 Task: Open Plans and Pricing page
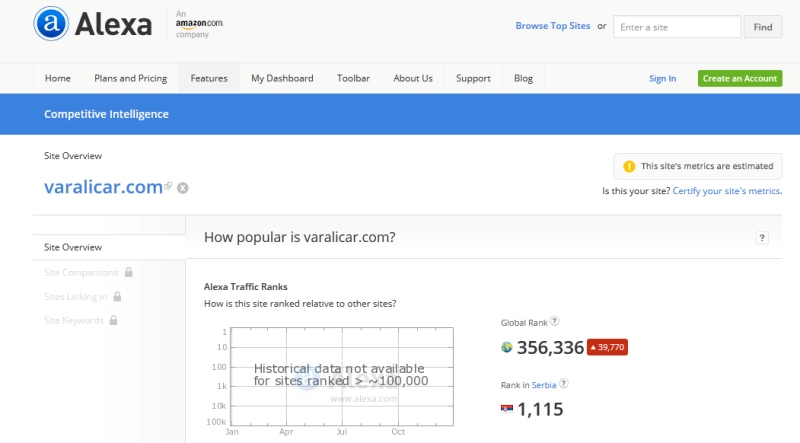click(x=131, y=78)
